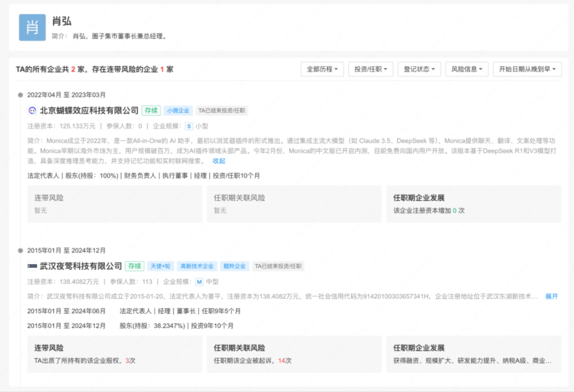Image resolution: width=574 pixels, height=392 pixels.
Task: Click the S small-size scale badge
Action: click(x=189, y=126)
